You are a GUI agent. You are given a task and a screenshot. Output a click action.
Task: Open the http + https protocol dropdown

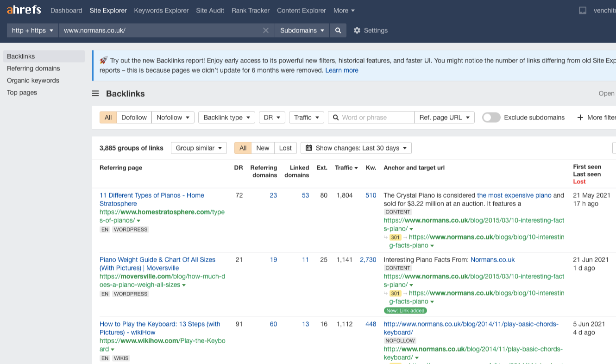(32, 31)
